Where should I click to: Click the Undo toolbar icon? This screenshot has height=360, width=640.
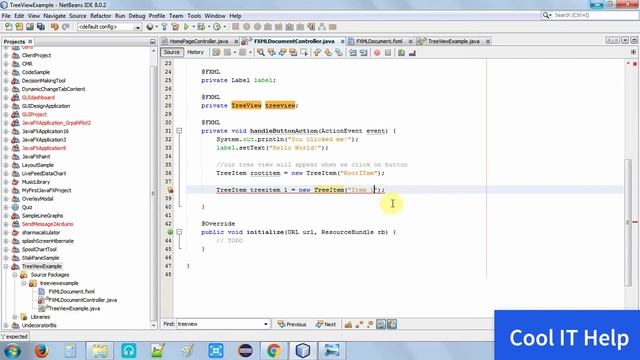(x=55, y=27)
